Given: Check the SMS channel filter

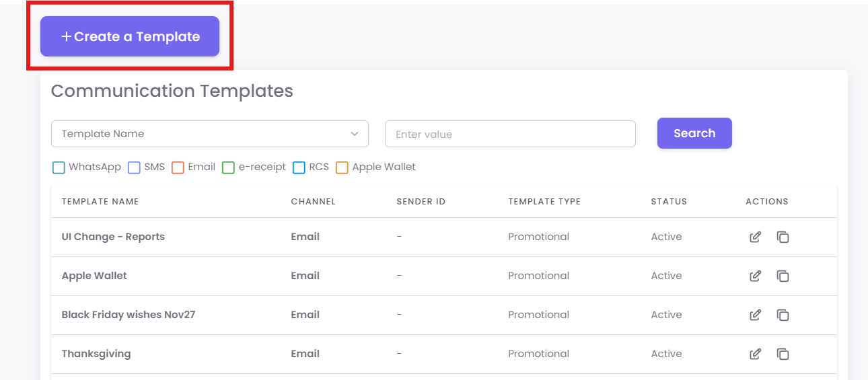Looking at the screenshot, I should (x=134, y=167).
